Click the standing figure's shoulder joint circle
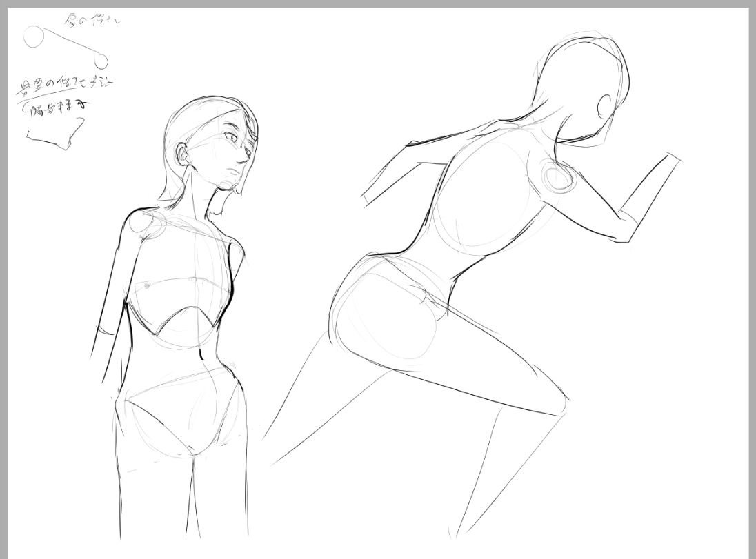This screenshot has width=756, height=559. click(x=143, y=224)
